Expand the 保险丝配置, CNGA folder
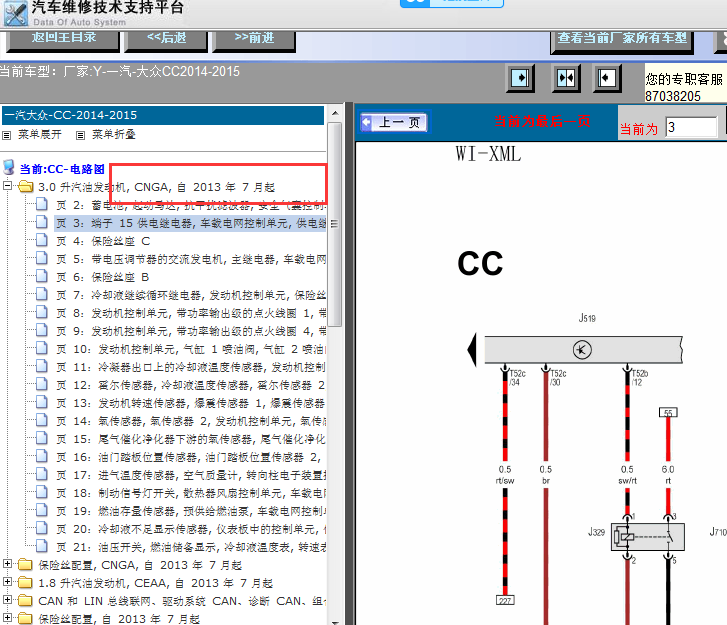The image size is (727, 625). [x=7, y=564]
